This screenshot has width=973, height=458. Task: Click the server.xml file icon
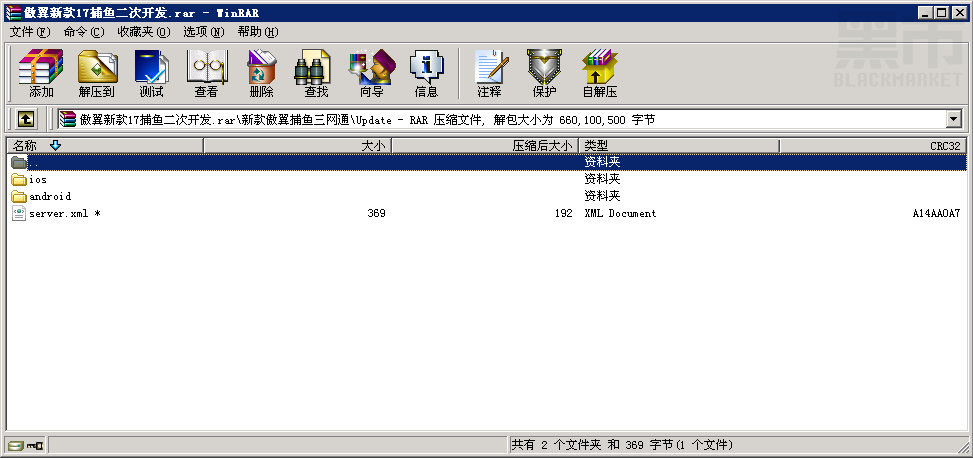coord(19,213)
